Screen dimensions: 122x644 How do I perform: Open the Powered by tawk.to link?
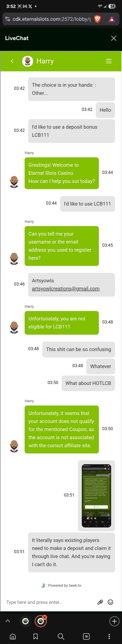(x=65, y=585)
